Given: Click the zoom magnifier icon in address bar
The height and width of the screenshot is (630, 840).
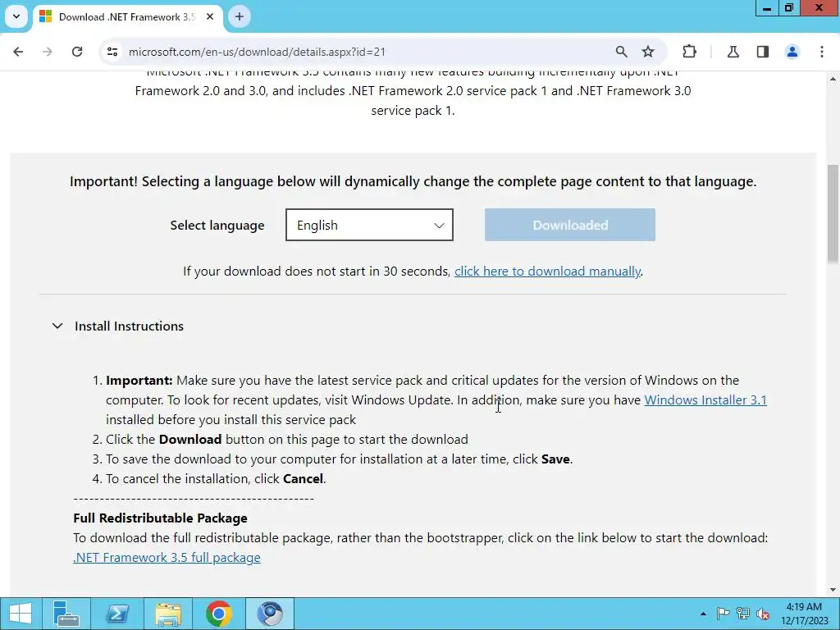Looking at the screenshot, I should pyautogui.click(x=621, y=52).
